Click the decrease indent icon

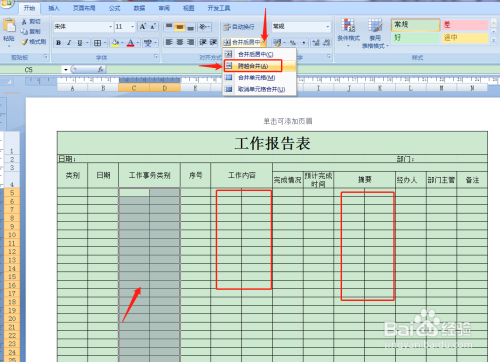(x=203, y=42)
